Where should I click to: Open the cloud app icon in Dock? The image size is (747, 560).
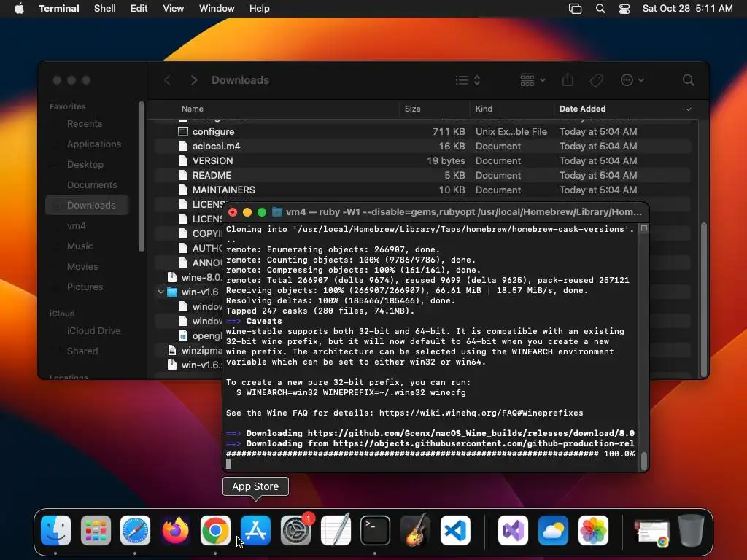click(553, 530)
